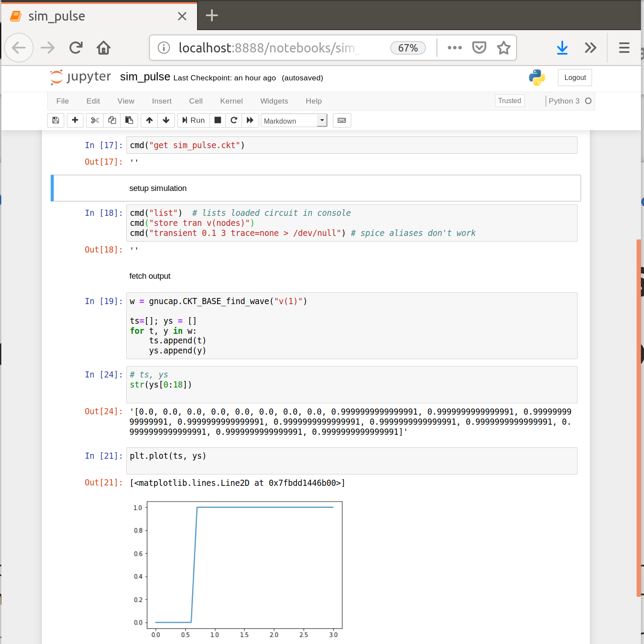Open the Cell menu
This screenshot has width=644, height=644.
[x=196, y=101]
